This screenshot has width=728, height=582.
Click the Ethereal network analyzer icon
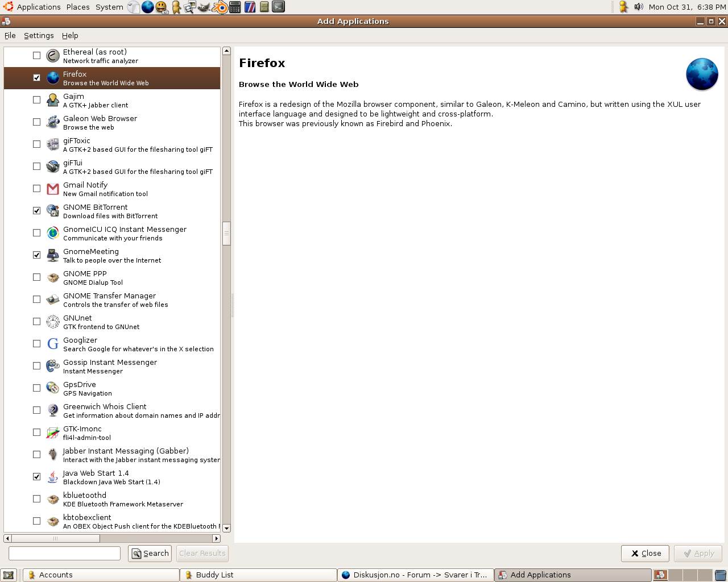pos(53,56)
